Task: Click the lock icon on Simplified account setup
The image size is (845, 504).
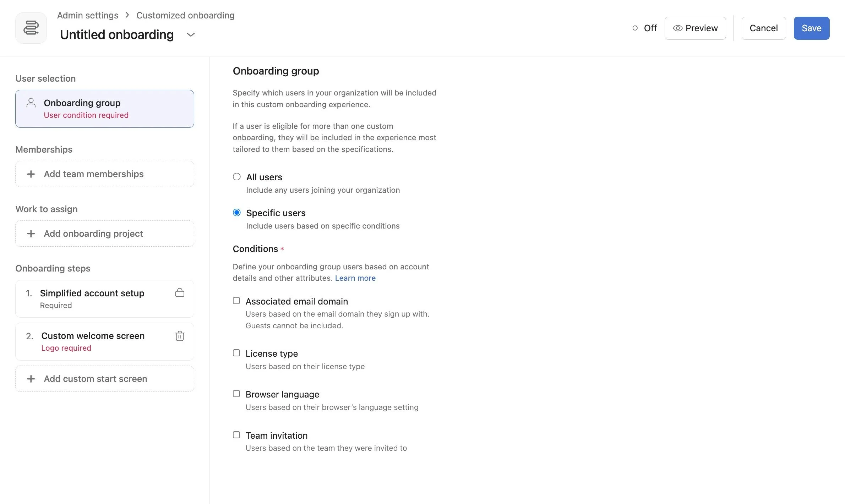Action: (x=180, y=293)
